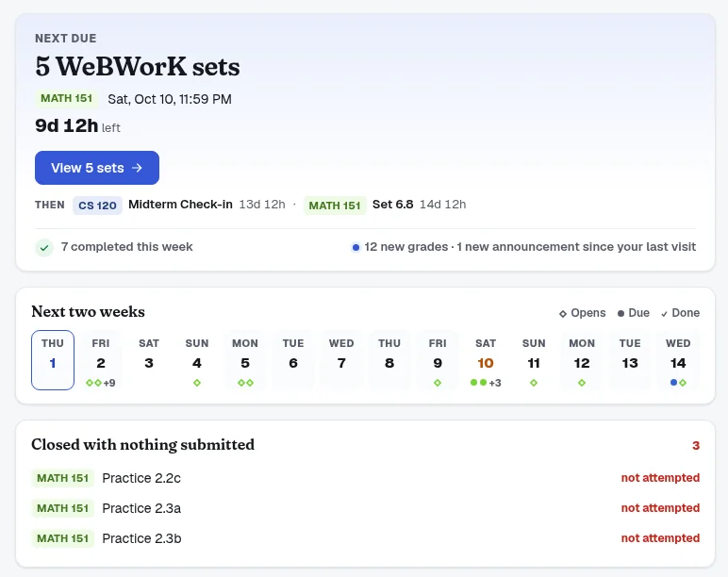Open the CS 120 course tag
Viewport: 728px width, 577px height.
tap(97, 206)
